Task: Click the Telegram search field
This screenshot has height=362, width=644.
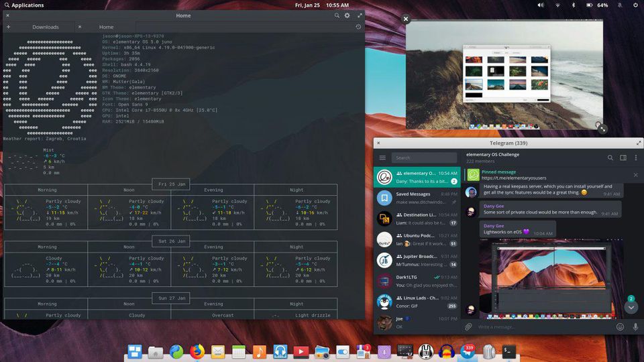Action: 419,158
